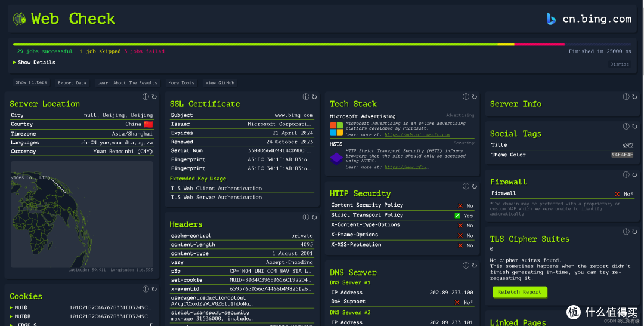Click the Extended Key Usage heading
644x326 pixels.
point(197,179)
